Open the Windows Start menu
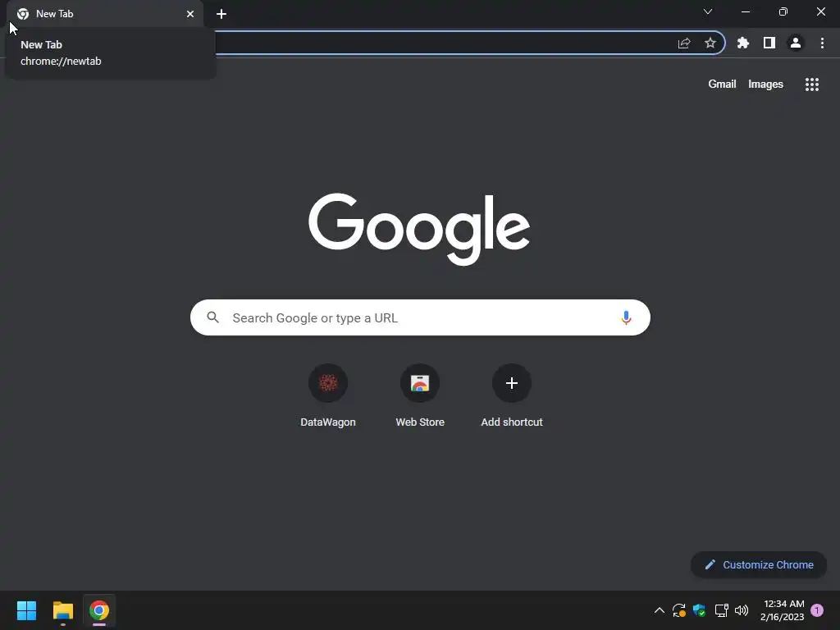 click(26, 610)
